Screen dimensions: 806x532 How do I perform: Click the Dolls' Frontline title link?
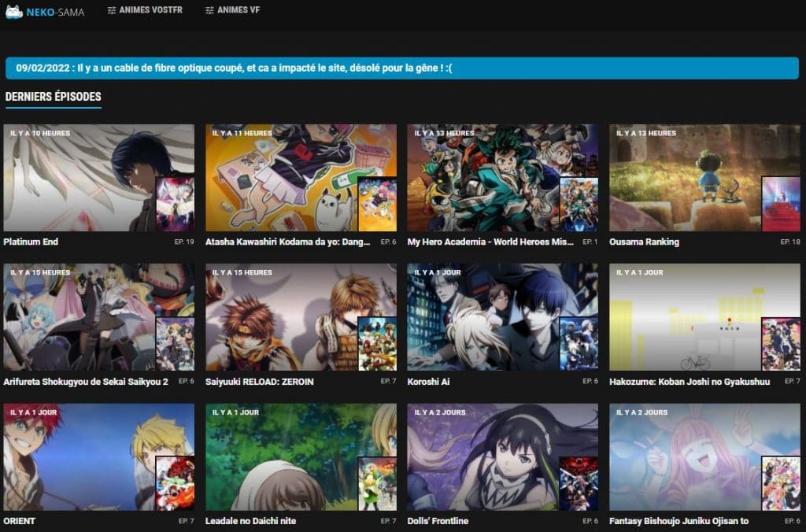[438, 521]
